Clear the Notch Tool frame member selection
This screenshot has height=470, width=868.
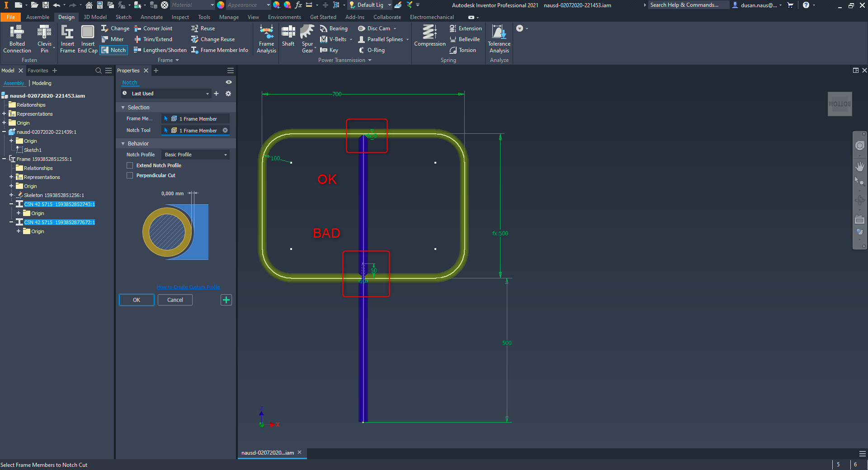tap(225, 130)
